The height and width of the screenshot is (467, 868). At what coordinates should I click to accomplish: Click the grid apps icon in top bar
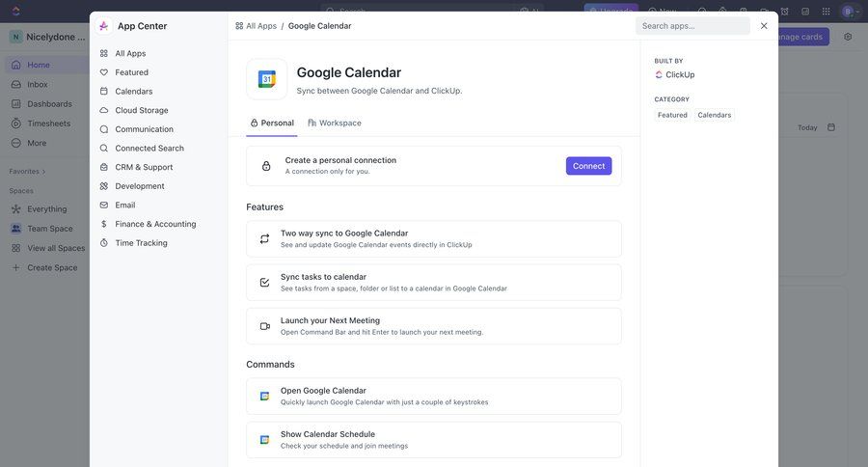[826, 11]
